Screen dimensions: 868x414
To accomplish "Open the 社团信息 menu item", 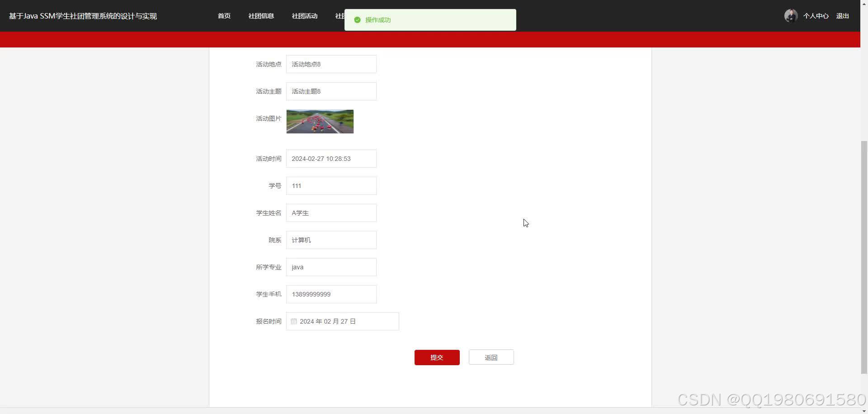I will click(261, 16).
